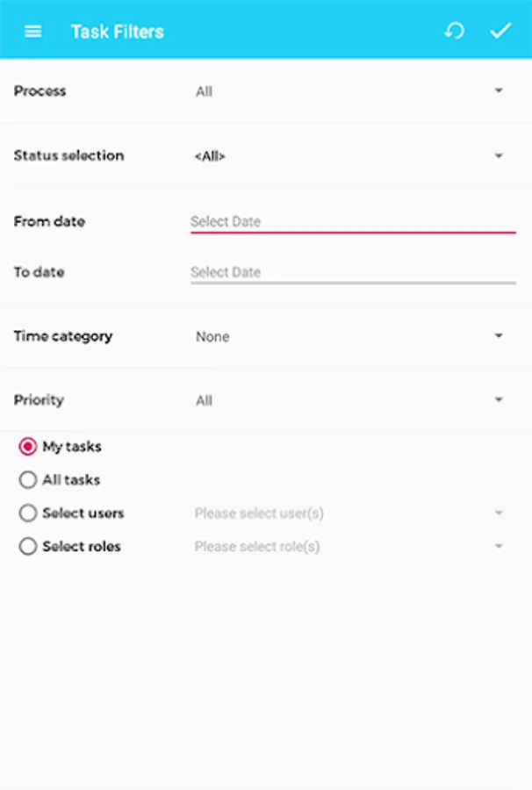This screenshot has height=790, width=532.
Task: Open the Priority dropdown arrow
Action: click(x=499, y=399)
